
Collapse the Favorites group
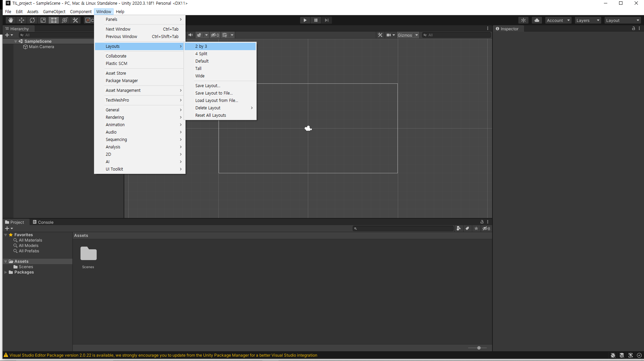click(6, 235)
